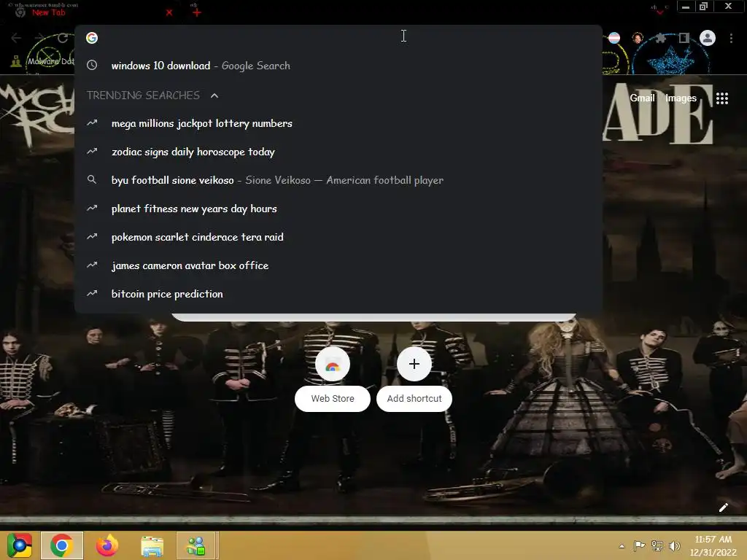Image resolution: width=747 pixels, height=560 pixels.
Task: Open the network tray icon
Action: 657,546
